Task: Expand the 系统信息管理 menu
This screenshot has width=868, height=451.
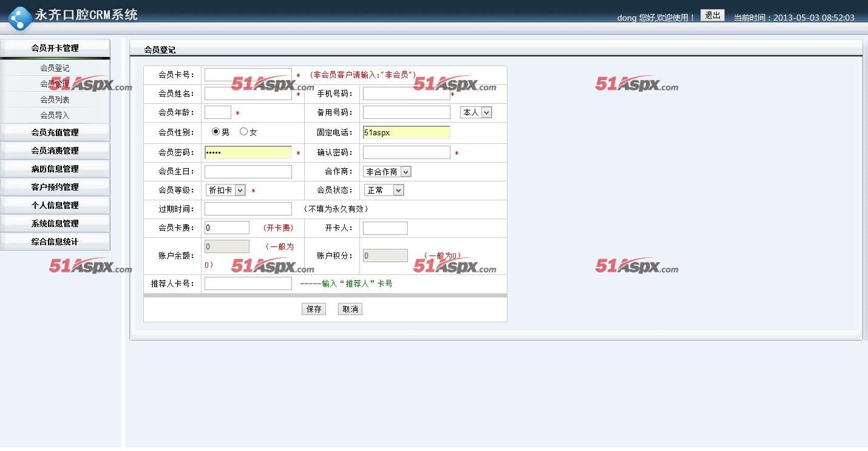Action: point(55,223)
